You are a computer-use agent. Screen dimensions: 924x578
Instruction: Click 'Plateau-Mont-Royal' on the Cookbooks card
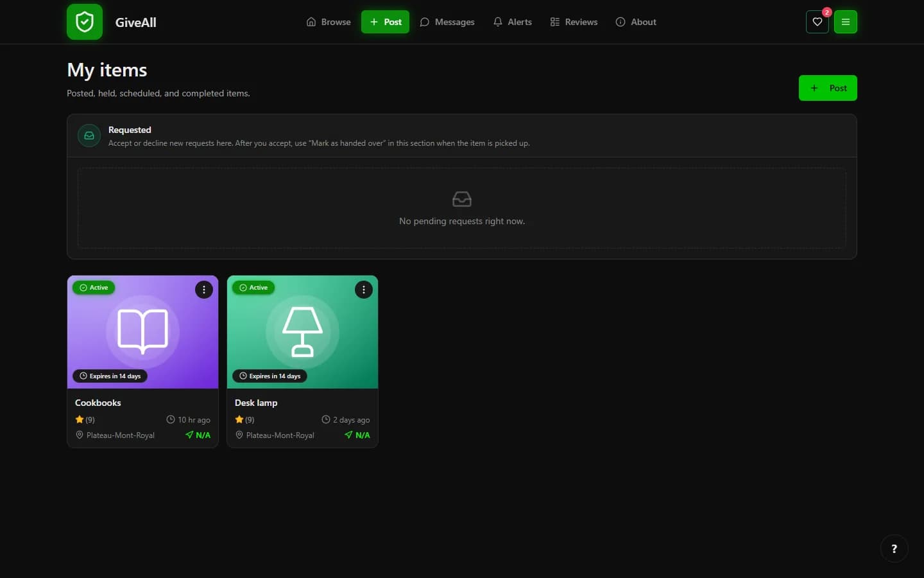click(x=121, y=435)
